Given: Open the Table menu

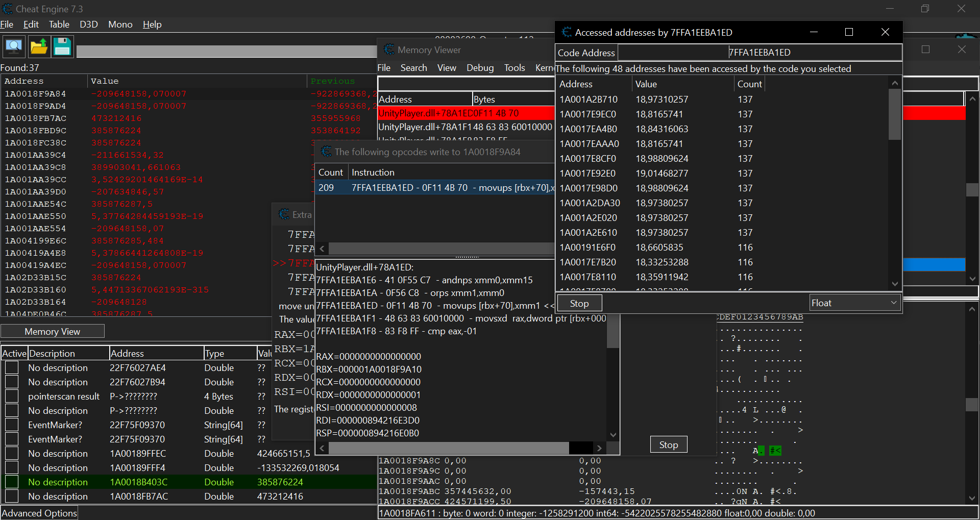Looking at the screenshot, I should (59, 24).
